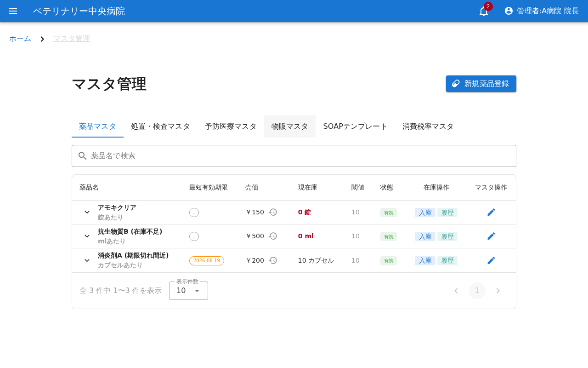Click マスタ管理 breadcrumb
This screenshot has width=588, height=368.
(x=72, y=39)
